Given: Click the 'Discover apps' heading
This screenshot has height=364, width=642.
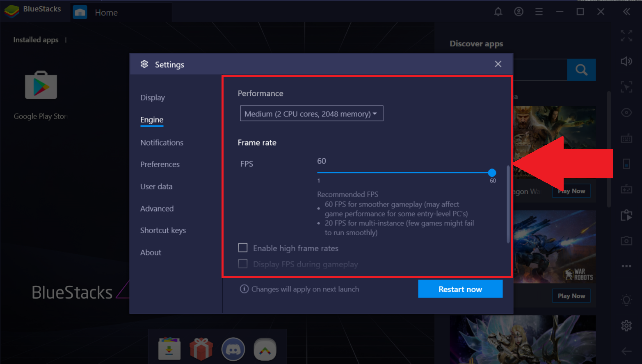Looking at the screenshot, I should 476,44.
